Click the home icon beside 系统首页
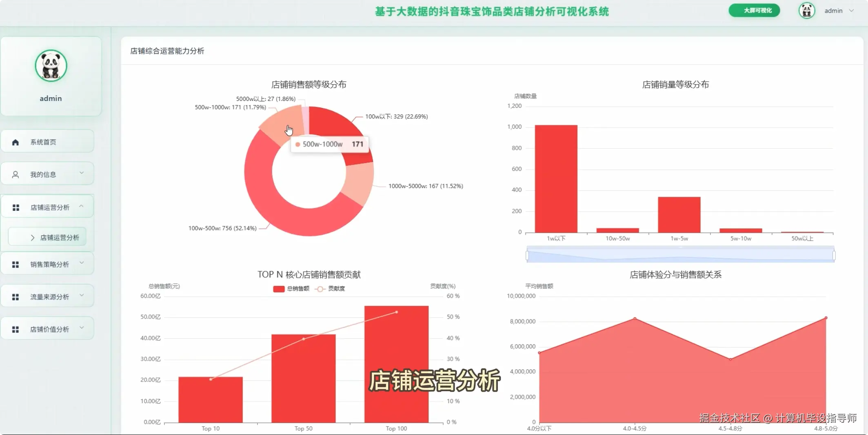Image resolution: width=868 pixels, height=435 pixels. coord(16,142)
